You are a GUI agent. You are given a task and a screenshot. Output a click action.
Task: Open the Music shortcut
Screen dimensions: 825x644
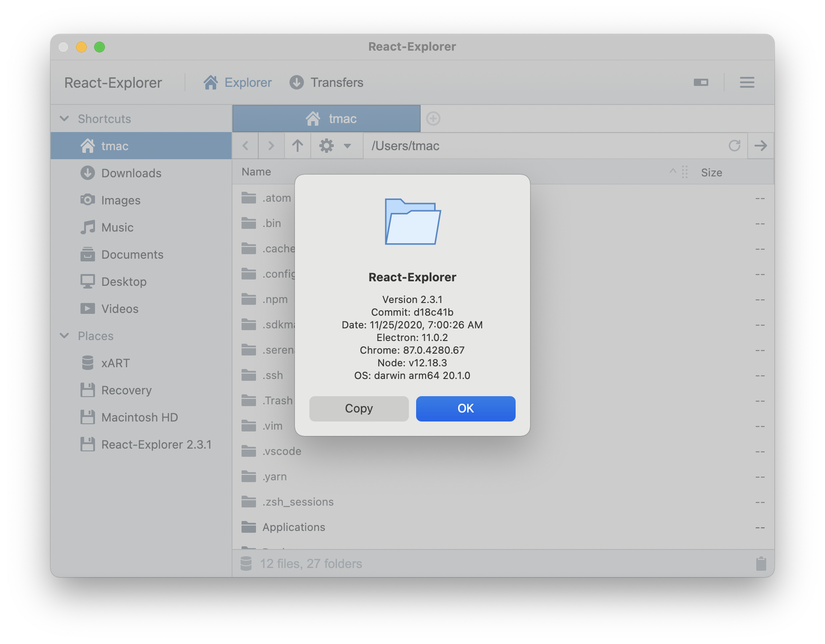point(141,227)
